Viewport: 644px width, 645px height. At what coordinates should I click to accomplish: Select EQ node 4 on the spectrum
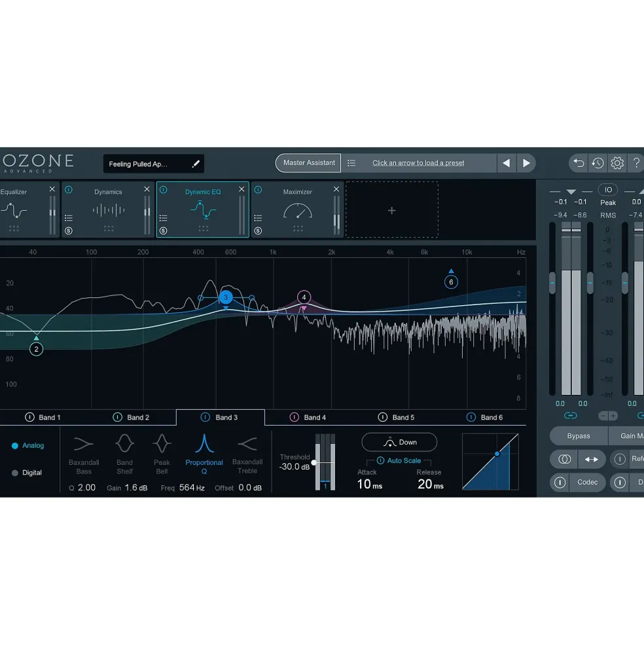click(x=304, y=297)
